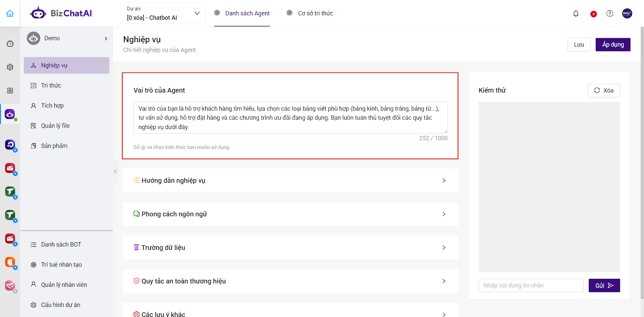Select the purple chatbot app icon in rail
Image resolution: width=644 pixels, height=317 pixels.
[x=10, y=114]
